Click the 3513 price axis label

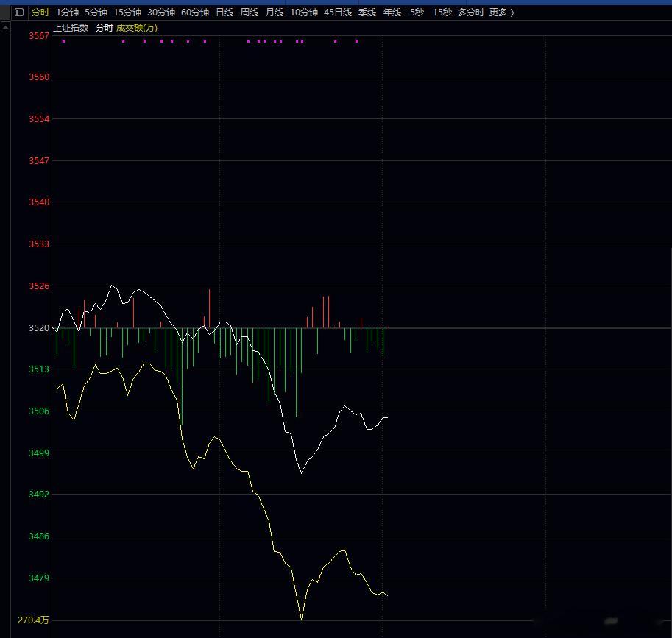(x=39, y=369)
